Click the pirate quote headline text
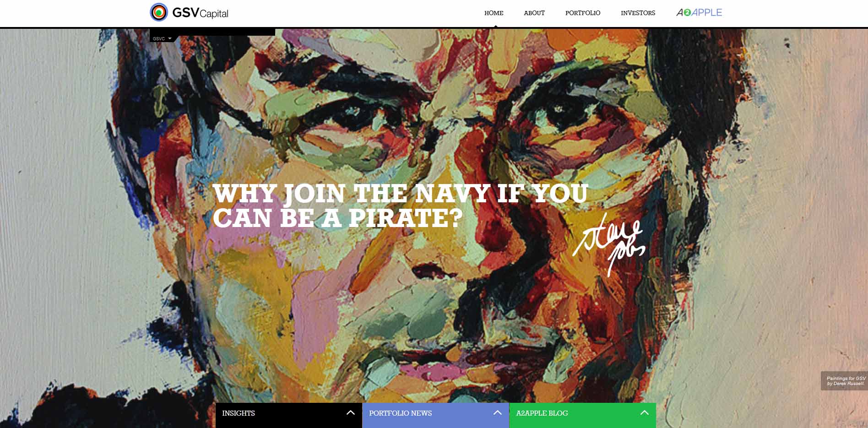 tap(401, 206)
